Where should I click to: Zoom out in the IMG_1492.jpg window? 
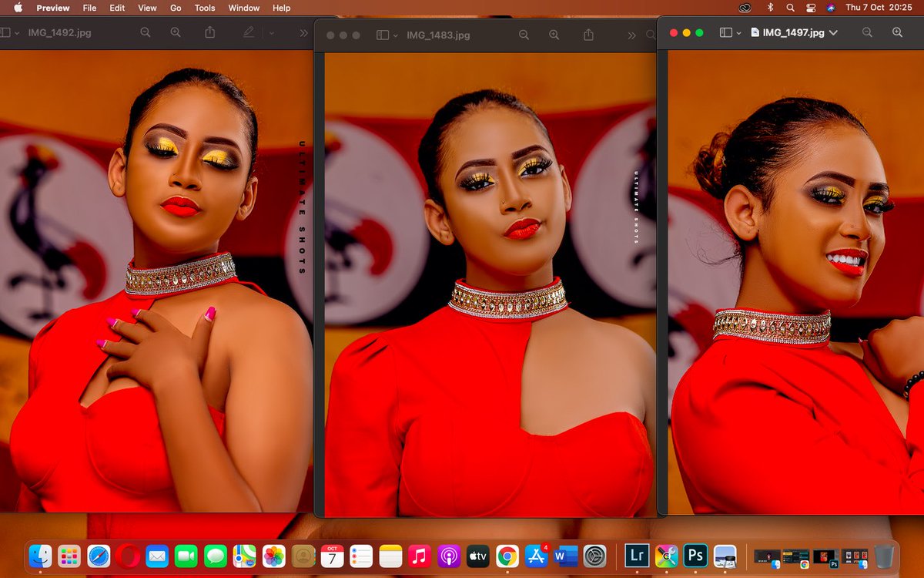[146, 33]
